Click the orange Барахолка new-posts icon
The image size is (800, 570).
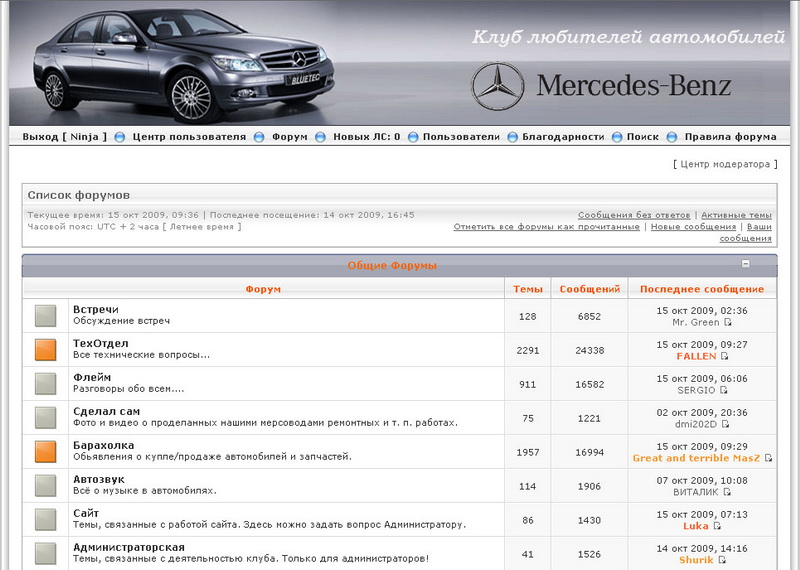pos(45,452)
